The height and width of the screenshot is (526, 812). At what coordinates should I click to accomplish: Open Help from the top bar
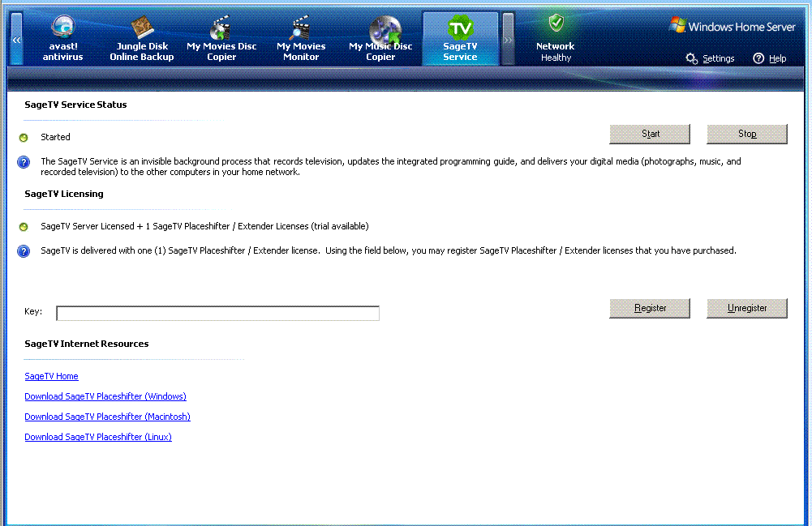tap(770, 58)
